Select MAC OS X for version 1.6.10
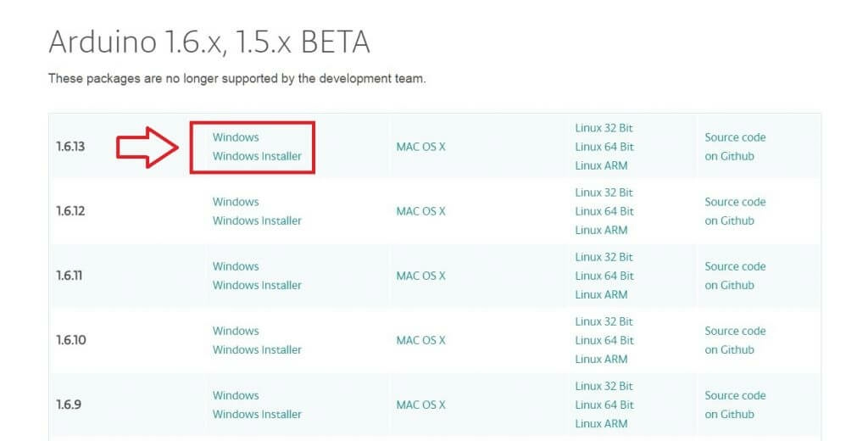This screenshot has width=868, height=441. click(420, 340)
